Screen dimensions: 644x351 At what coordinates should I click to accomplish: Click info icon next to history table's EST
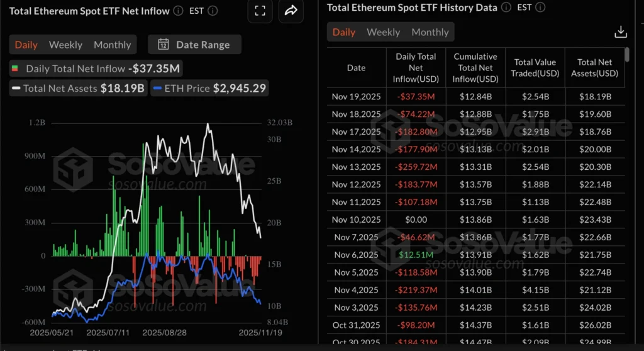pyautogui.click(x=540, y=8)
